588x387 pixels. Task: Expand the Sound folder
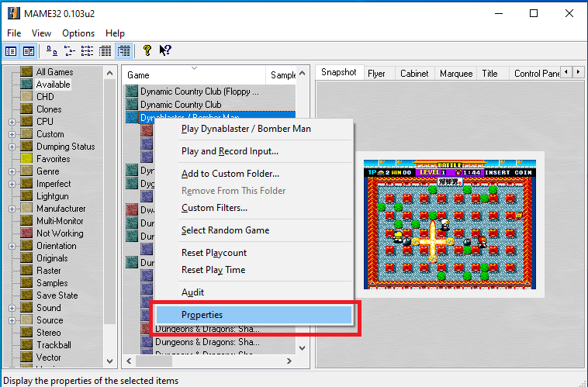12,308
